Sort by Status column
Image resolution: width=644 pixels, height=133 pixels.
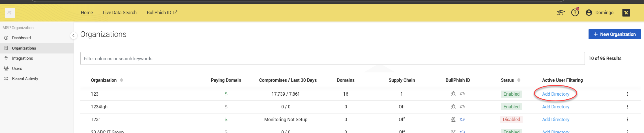pyautogui.click(x=519, y=80)
